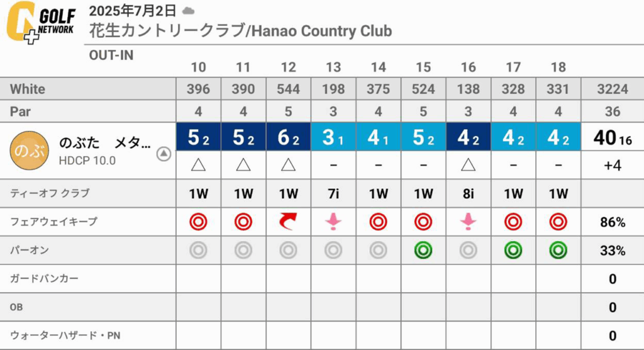Click the hole 16 pink fairway arrow icon
Screen dimensions: 644x350
pos(468,222)
